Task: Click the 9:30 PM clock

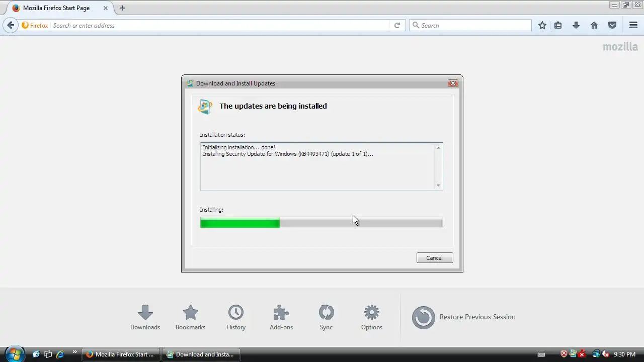Action: pos(625,354)
